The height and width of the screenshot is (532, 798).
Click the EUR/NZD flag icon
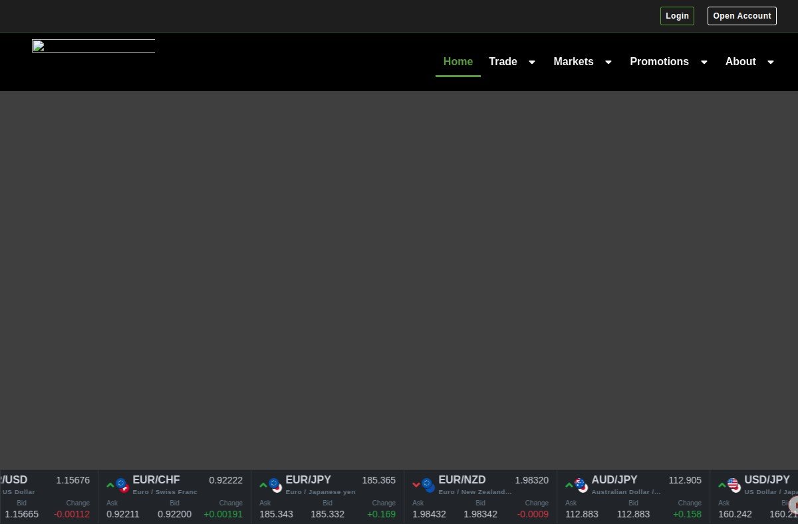(428, 485)
